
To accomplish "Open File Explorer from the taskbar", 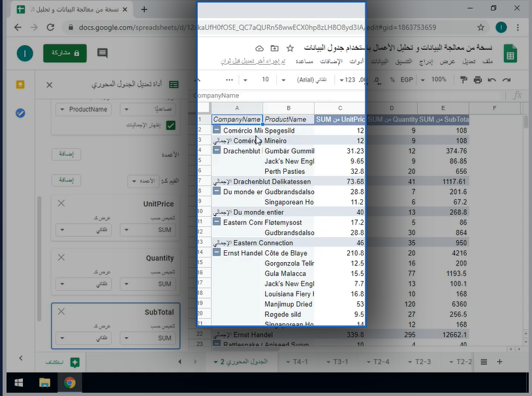I will click(x=44, y=383).
